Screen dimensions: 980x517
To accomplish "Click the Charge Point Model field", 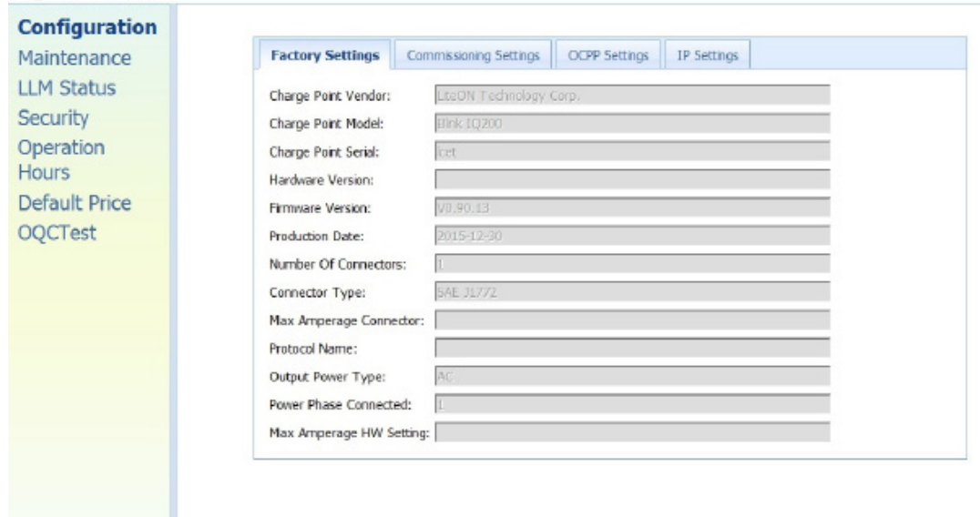I will click(632, 124).
